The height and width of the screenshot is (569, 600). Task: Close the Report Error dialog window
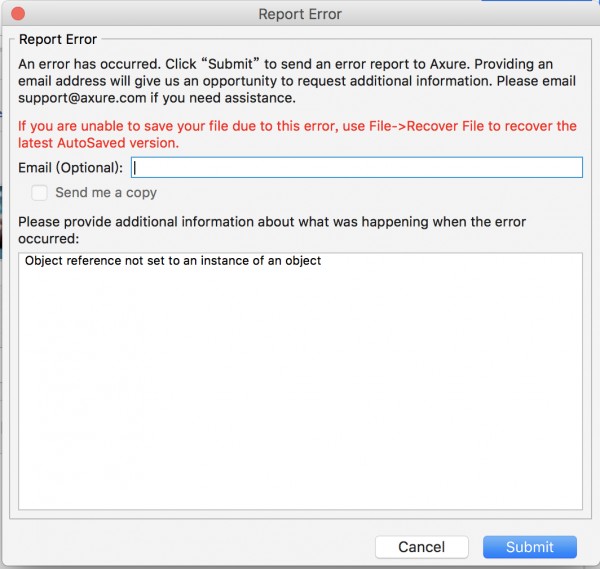(18, 14)
